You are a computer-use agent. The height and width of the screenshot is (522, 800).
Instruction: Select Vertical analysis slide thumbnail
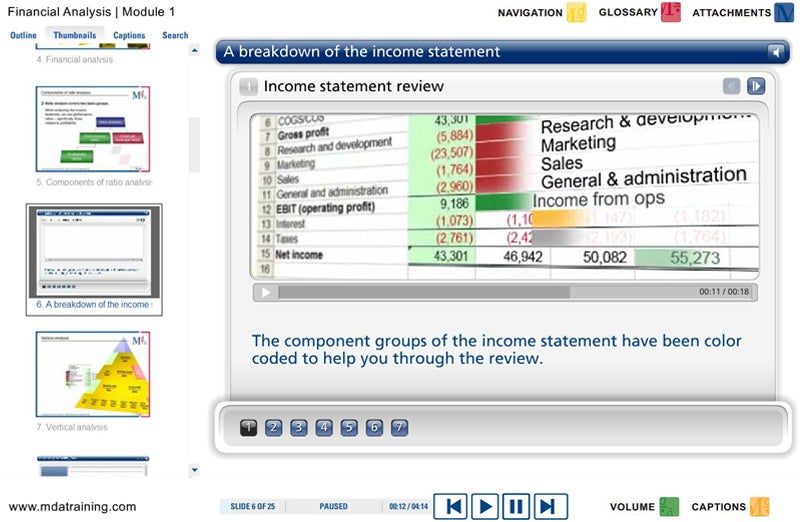tap(93, 375)
